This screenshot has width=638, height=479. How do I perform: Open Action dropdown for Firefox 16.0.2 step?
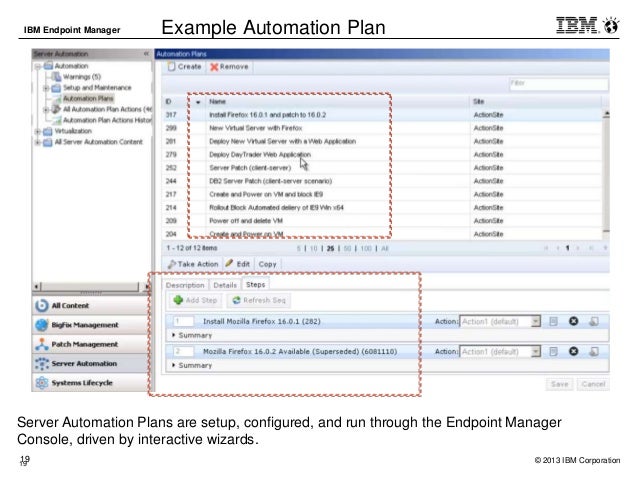click(x=535, y=352)
